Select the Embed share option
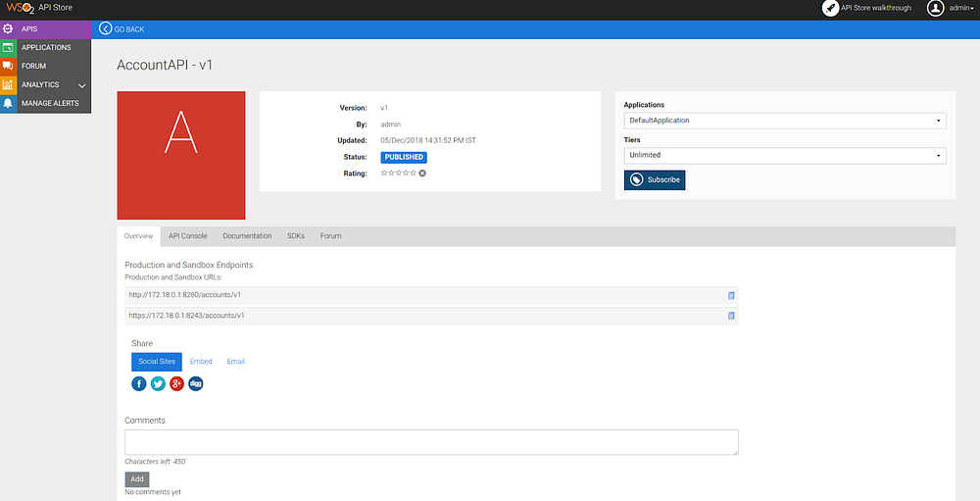Viewport: 980px width, 501px height. (x=201, y=362)
